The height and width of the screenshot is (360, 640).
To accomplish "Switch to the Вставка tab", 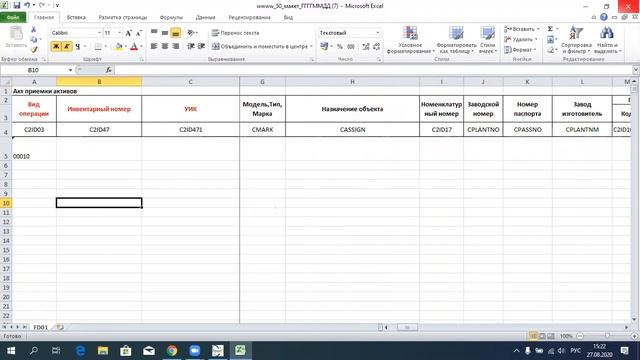I will click(76, 18).
